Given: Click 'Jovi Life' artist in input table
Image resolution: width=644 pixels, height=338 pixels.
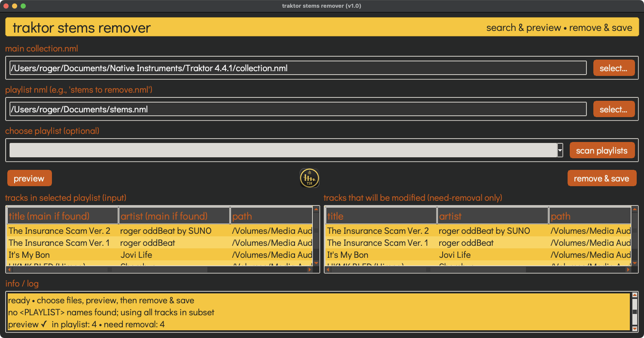Looking at the screenshot, I should click(136, 255).
